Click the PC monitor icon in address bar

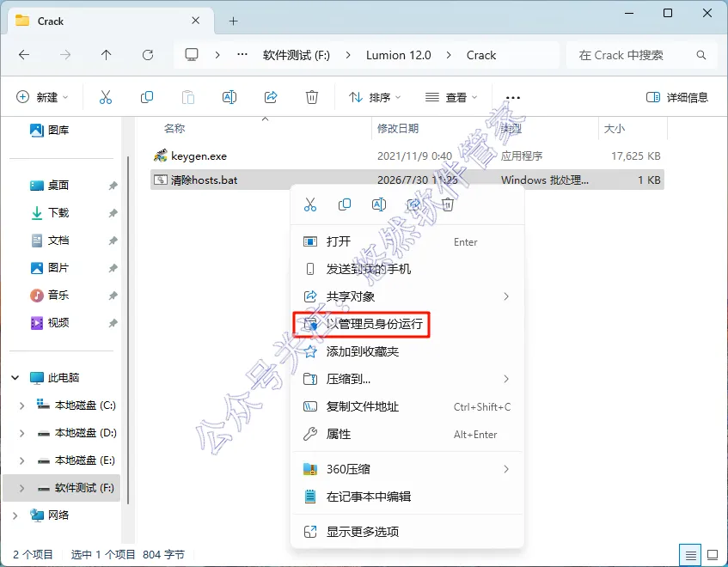click(x=192, y=55)
